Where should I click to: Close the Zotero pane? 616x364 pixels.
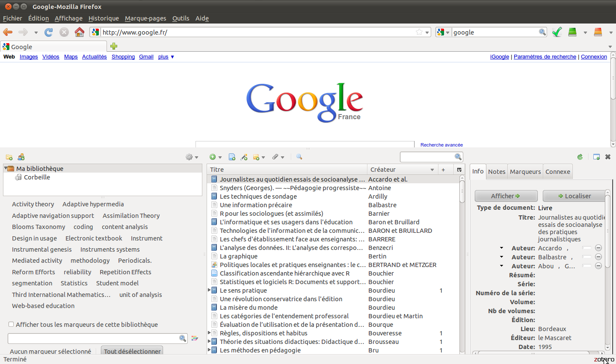(608, 157)
